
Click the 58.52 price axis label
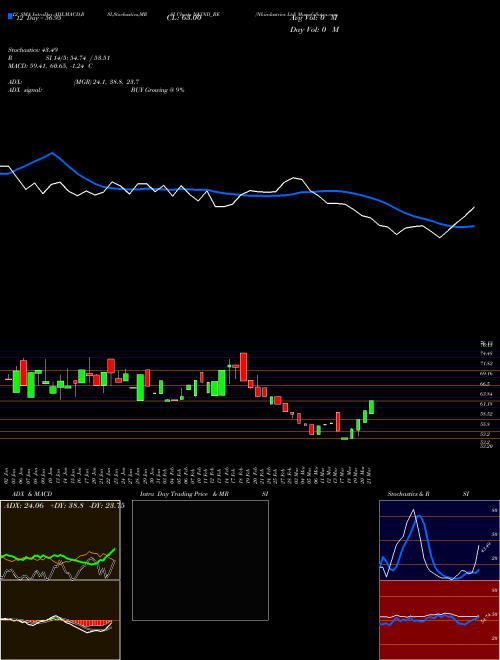487,414
